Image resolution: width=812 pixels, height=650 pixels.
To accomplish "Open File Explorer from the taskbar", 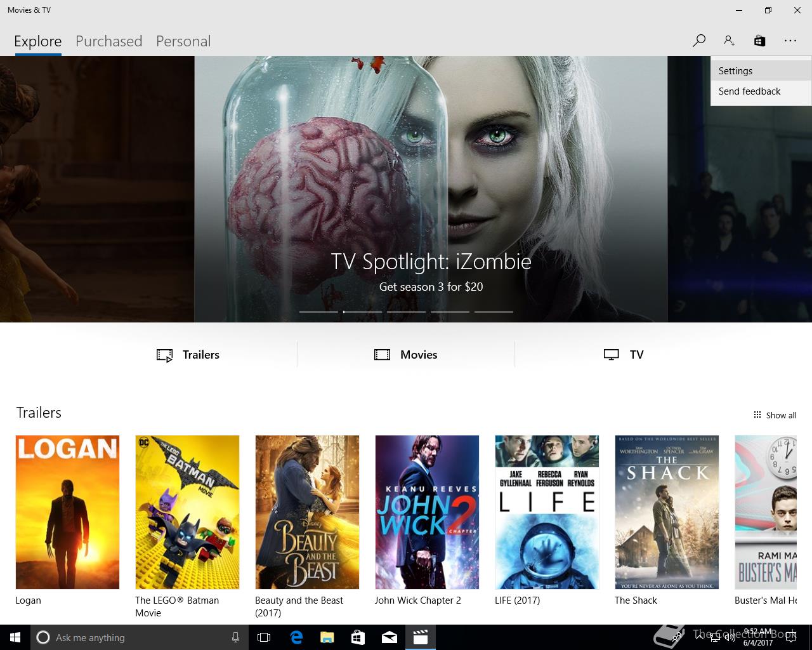I will tap(327, 637).
